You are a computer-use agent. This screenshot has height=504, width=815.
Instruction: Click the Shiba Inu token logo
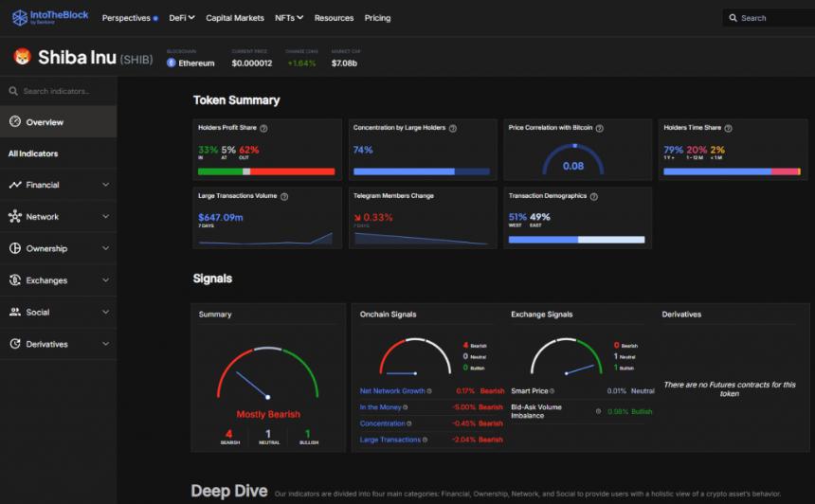tap(23, 56)
